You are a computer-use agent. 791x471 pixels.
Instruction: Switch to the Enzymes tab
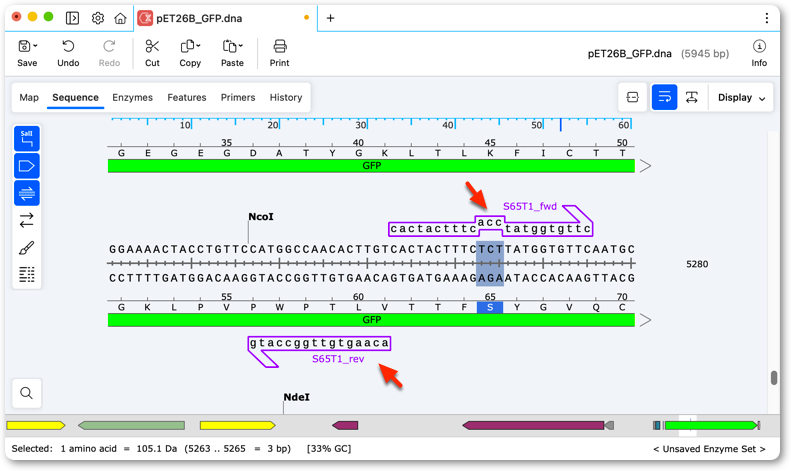[132, 97]
